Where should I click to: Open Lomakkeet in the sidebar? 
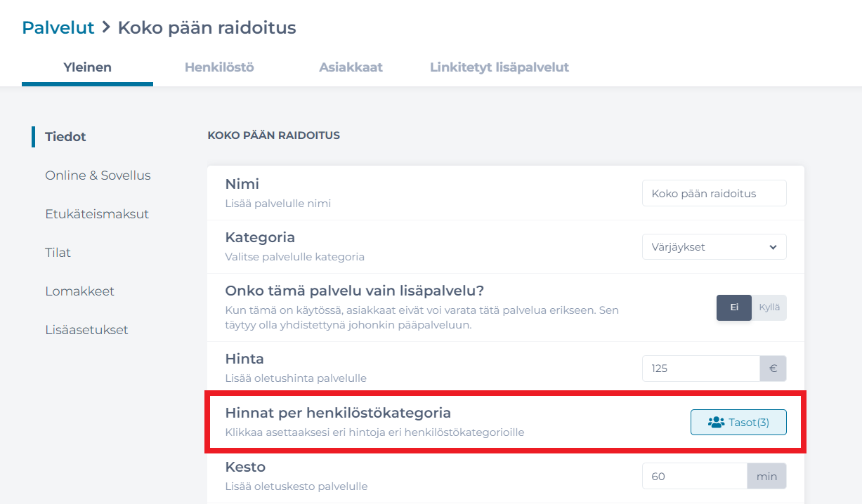click(x=80, y=291)
